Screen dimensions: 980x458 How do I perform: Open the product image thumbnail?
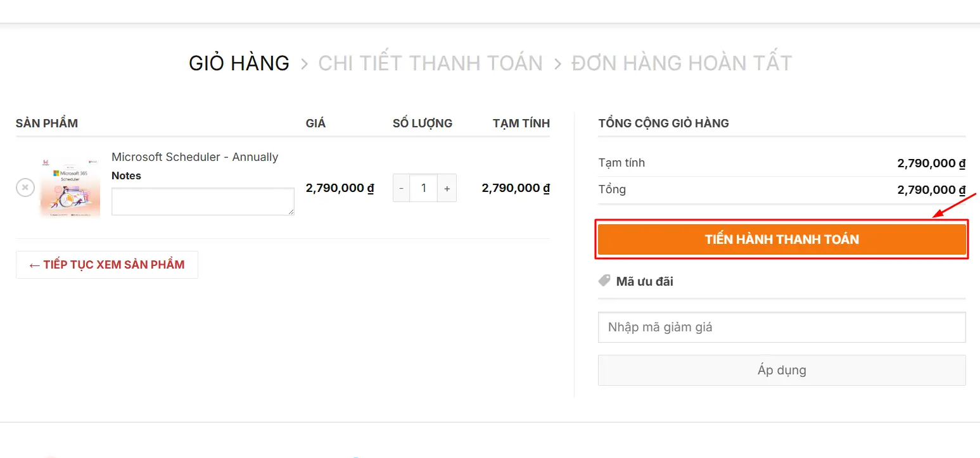click(x=70, y=188)
